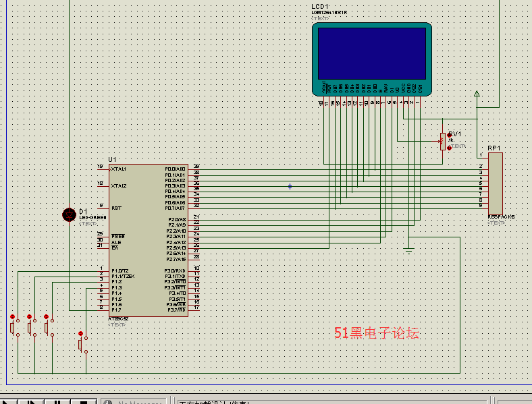Click the P0.7/AD7 pin label
The height and width of the screenshot is (404, 532).
[175, 208]
